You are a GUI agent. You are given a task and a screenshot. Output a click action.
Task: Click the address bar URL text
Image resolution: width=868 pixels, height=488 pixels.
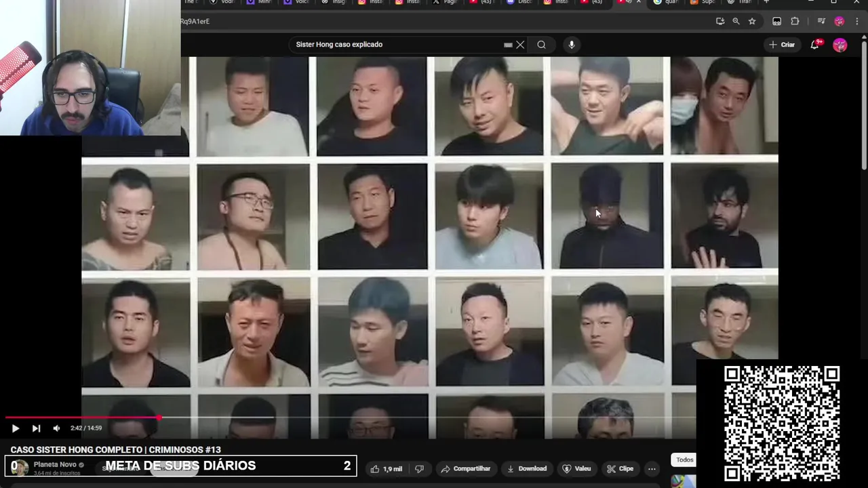pos(195,21)
